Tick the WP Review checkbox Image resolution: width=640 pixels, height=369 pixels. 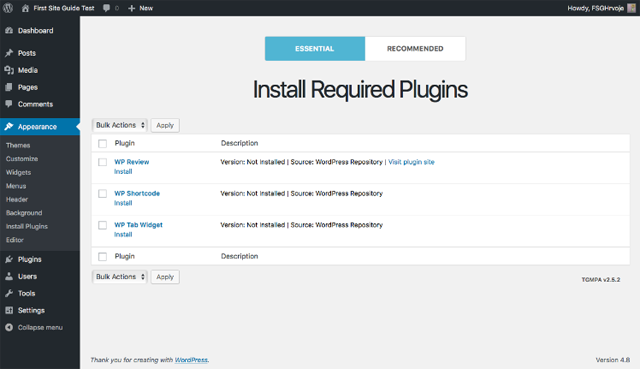pos(102,162)
